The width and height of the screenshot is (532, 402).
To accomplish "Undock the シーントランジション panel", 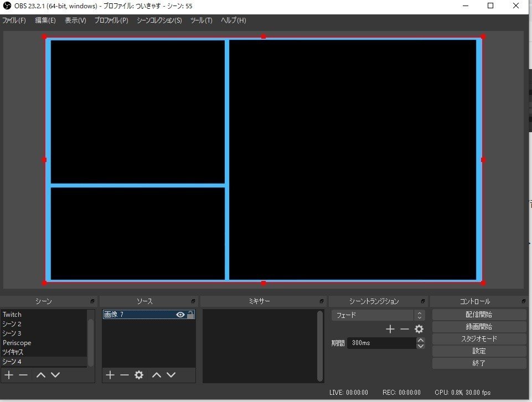I will 423,301.
